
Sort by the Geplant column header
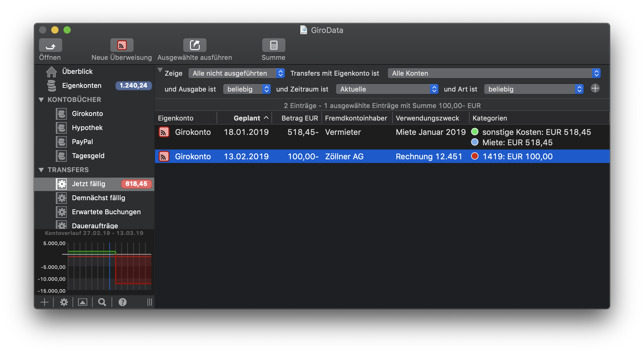pos(245,118)
